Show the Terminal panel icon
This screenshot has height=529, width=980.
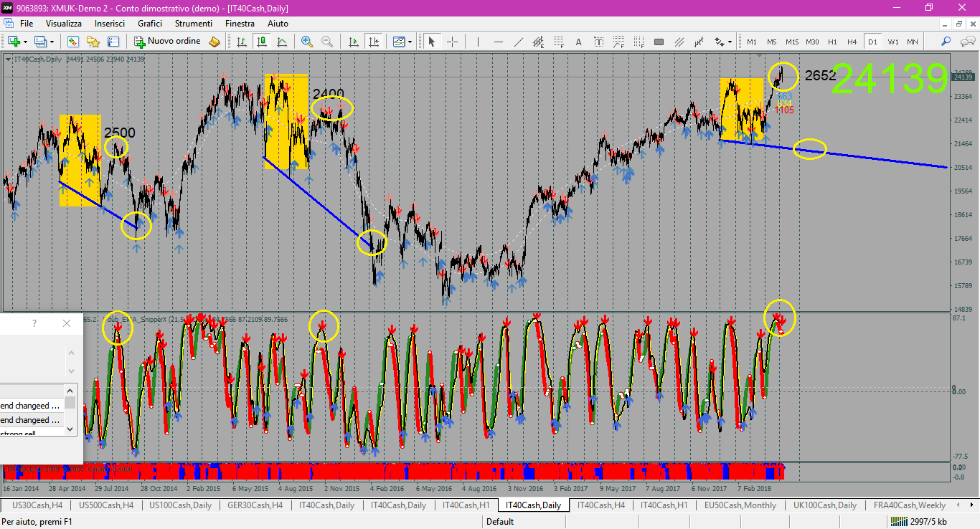coord(113,42)
